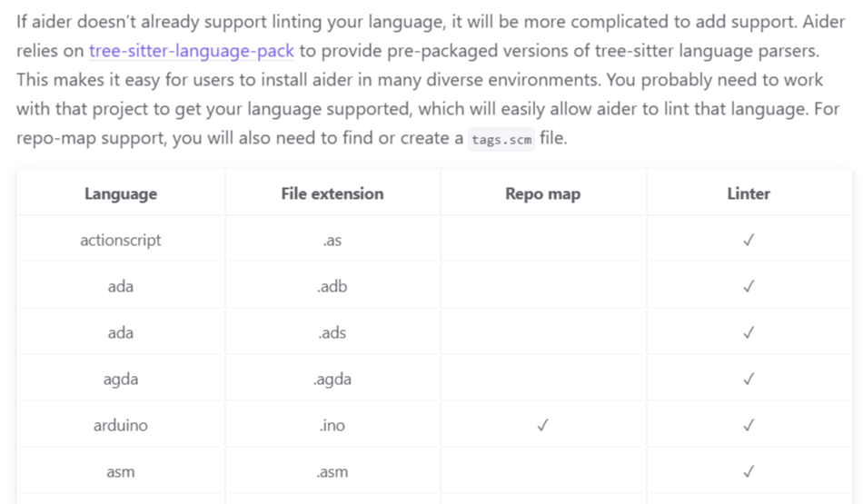Viewport: 863px width, 504px height.
Task: Click the arduino language cell
Action: 121,425
